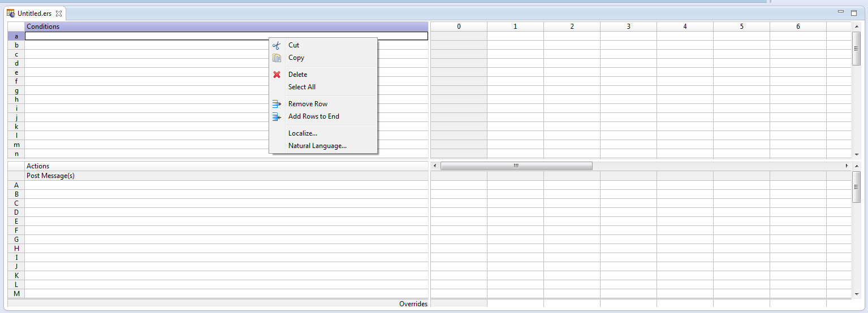Click the Remove Row arrow icon

(277, 104)
